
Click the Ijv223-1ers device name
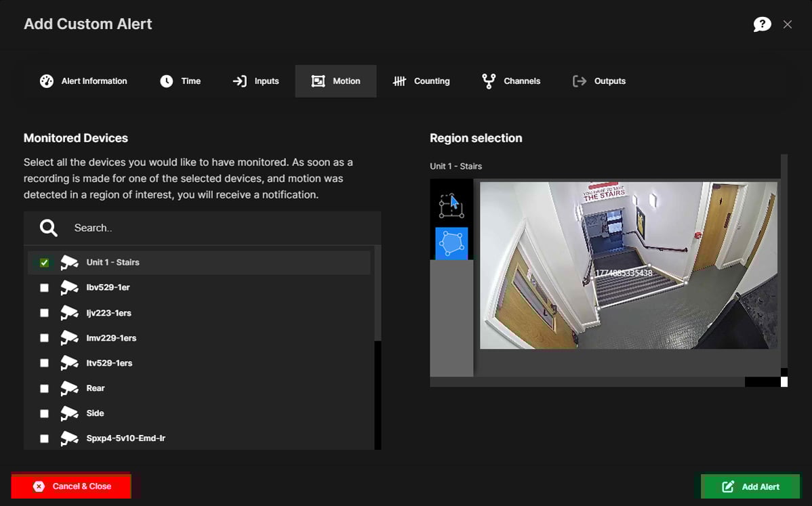(x=108, y=313)
